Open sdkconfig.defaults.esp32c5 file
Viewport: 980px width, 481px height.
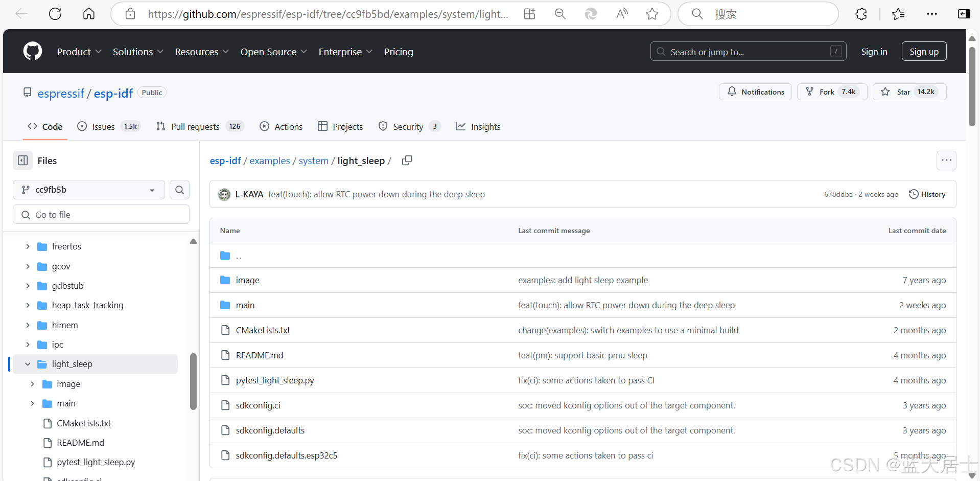click(287, 455)
